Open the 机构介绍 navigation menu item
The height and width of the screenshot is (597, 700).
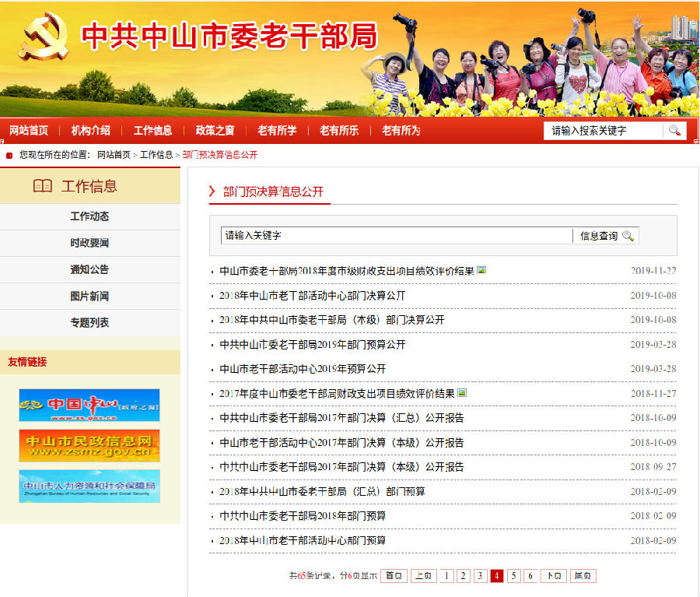(x=91, y=131)
